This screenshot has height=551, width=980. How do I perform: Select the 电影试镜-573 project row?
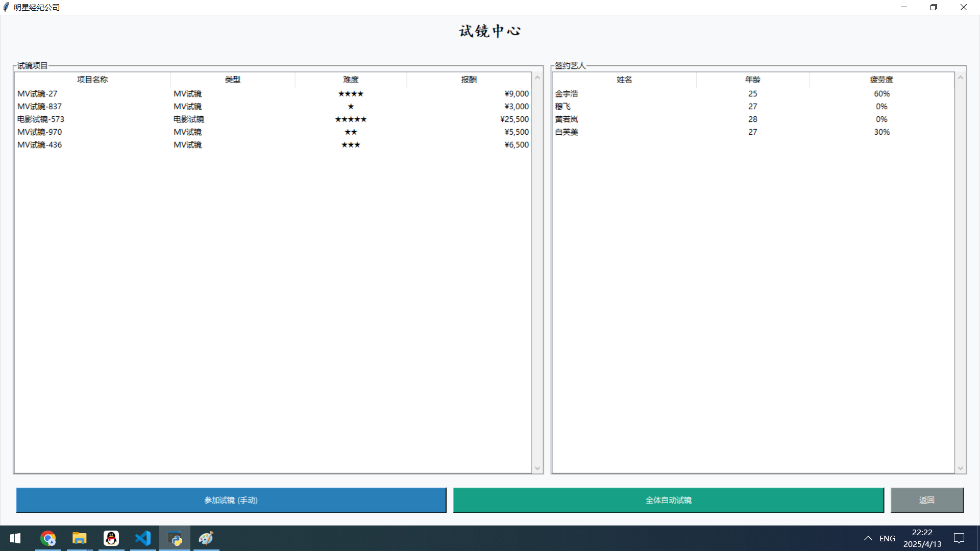(x=41, y=119)
